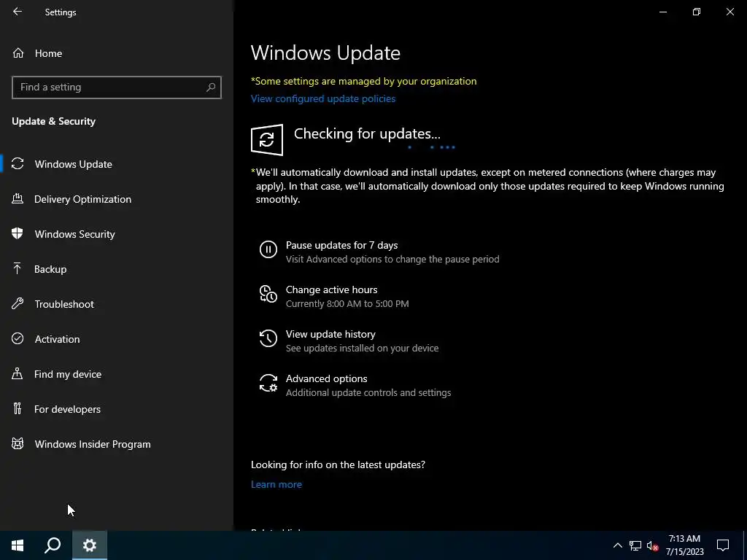Click Pause updates for 7 days

coord(341,245)
